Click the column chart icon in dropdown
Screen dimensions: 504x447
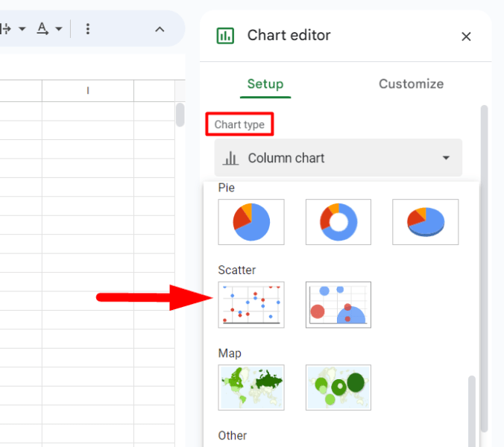click(230, 158)
